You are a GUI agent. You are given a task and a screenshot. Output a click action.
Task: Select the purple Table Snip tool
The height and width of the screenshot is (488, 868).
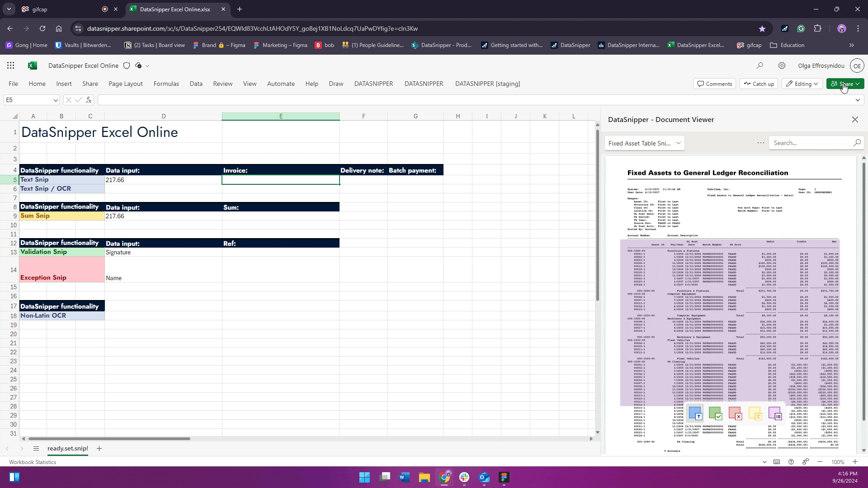click(775, 413)
